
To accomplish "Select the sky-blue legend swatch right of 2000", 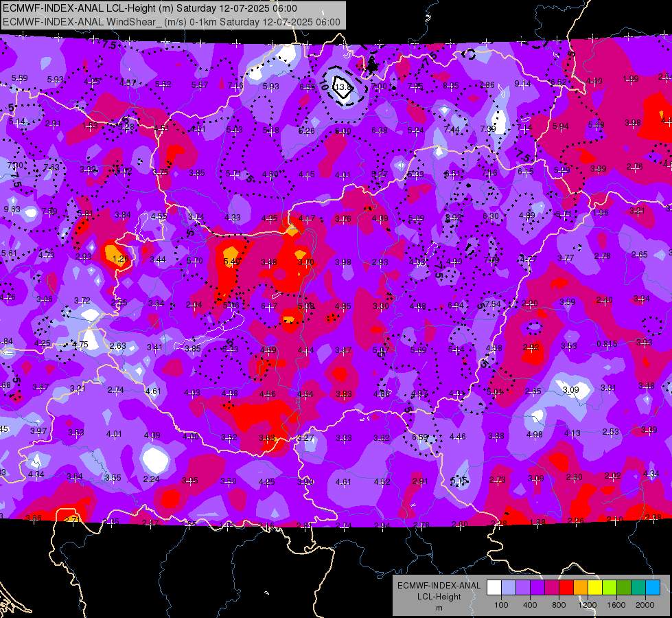I will point(653,587).
